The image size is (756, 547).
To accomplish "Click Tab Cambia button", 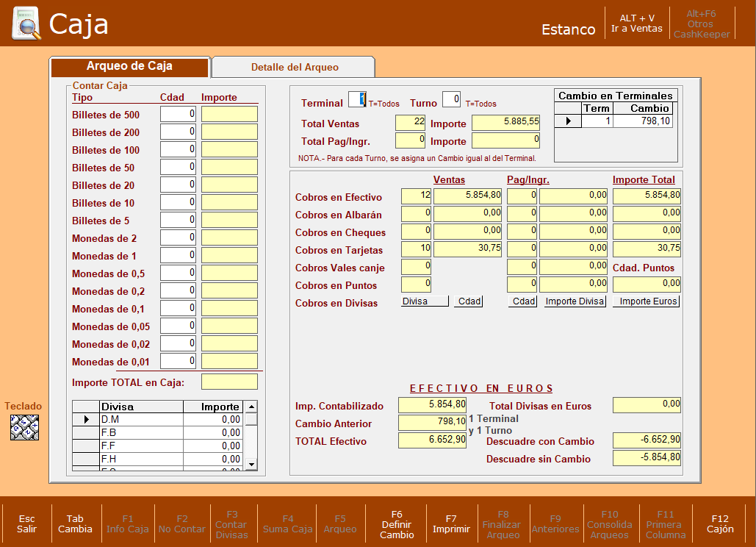I will pyautogui.click(x=75, y=524).
